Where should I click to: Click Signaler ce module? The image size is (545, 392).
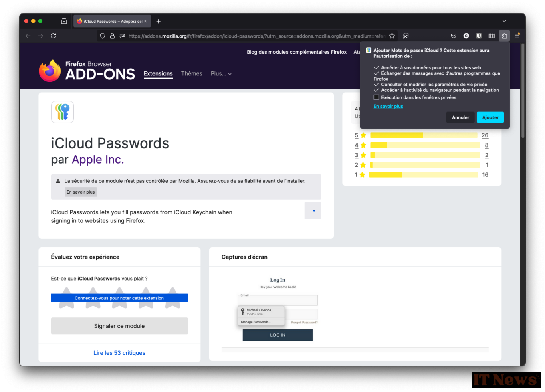119,326
